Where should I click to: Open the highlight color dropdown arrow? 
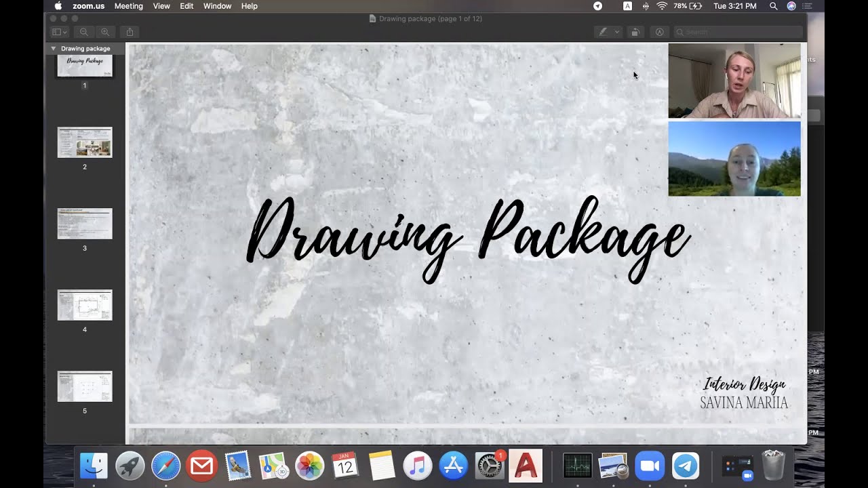pyautogui.click(x=616, y=32)
